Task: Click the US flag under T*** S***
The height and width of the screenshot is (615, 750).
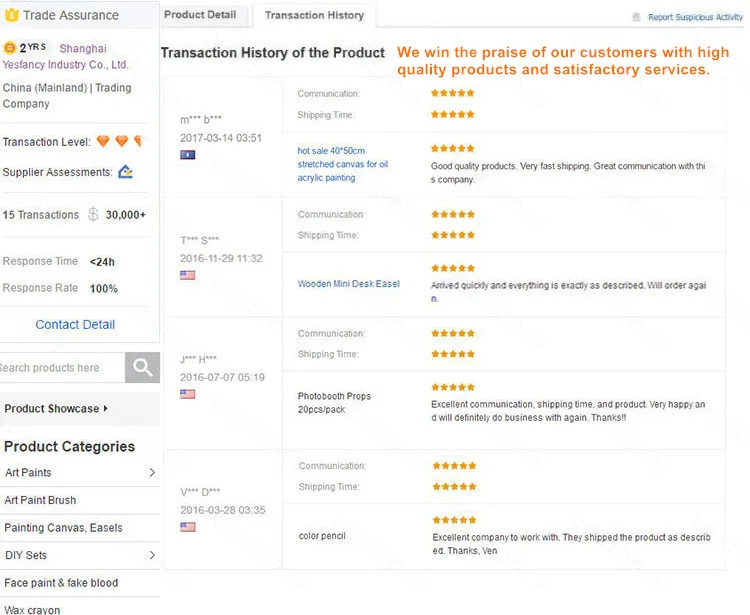Action: click(187, 275)
